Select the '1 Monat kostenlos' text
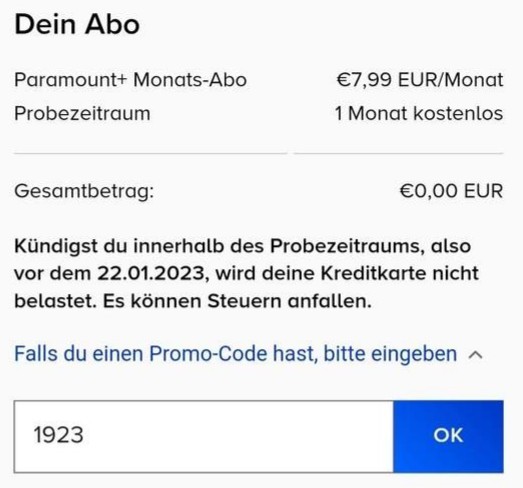Viewport: 523px width, 488px height. point(419,113)
